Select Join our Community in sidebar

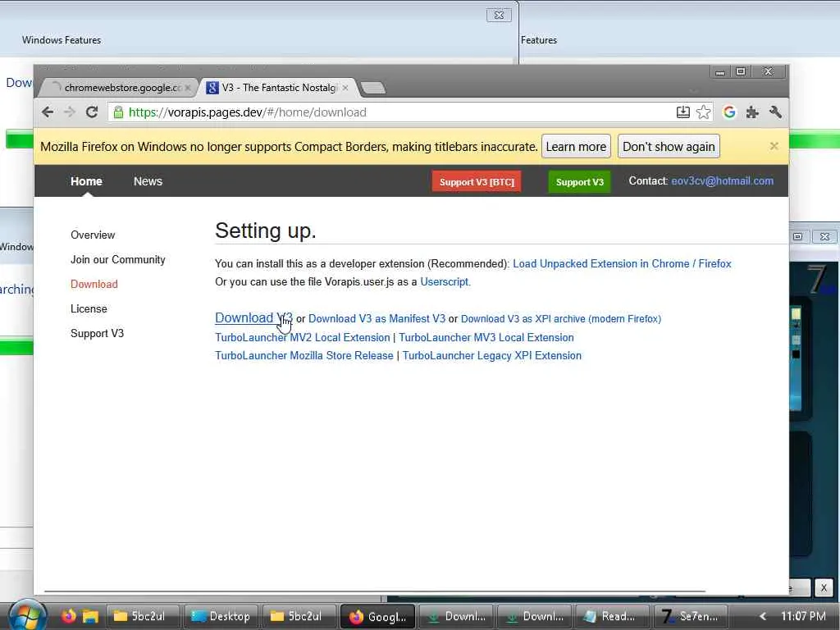pos(118,259)
